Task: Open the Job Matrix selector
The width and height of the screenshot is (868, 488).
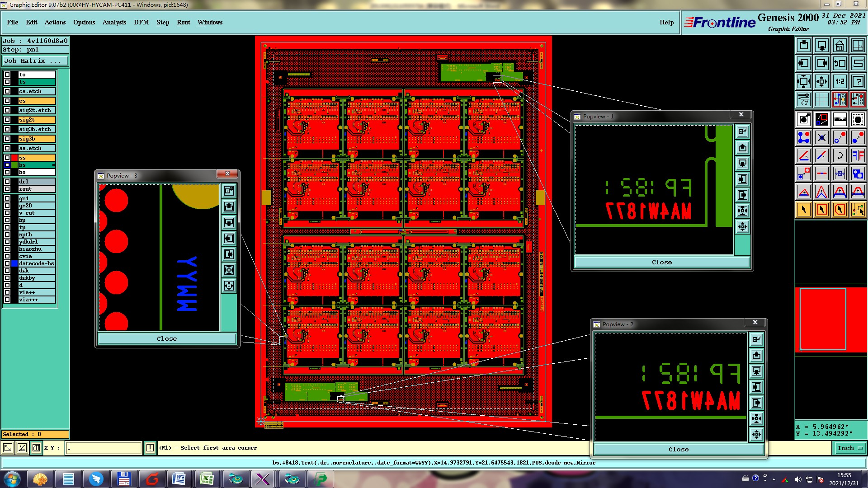Action: point(35,61)
